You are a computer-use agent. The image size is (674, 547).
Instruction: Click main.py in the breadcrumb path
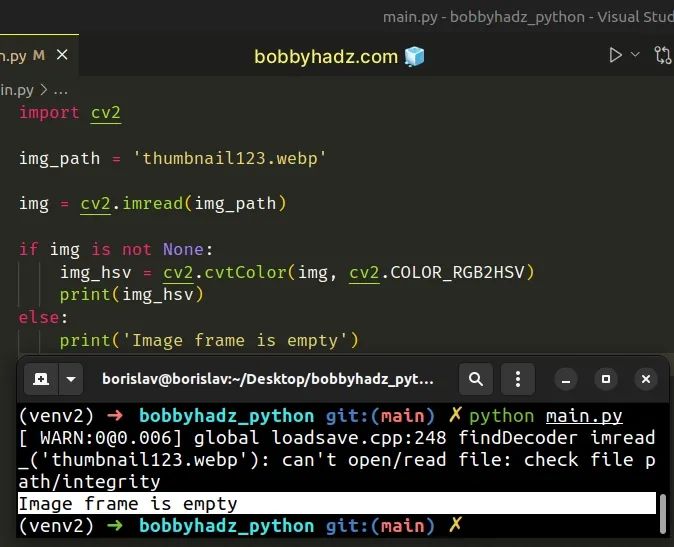[17, 90]
